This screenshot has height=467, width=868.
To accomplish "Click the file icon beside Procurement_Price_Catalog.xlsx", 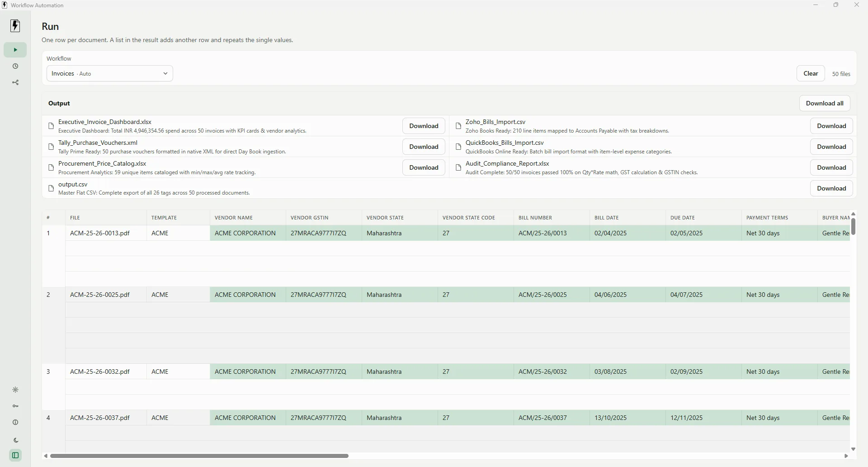I will (51, 167).
